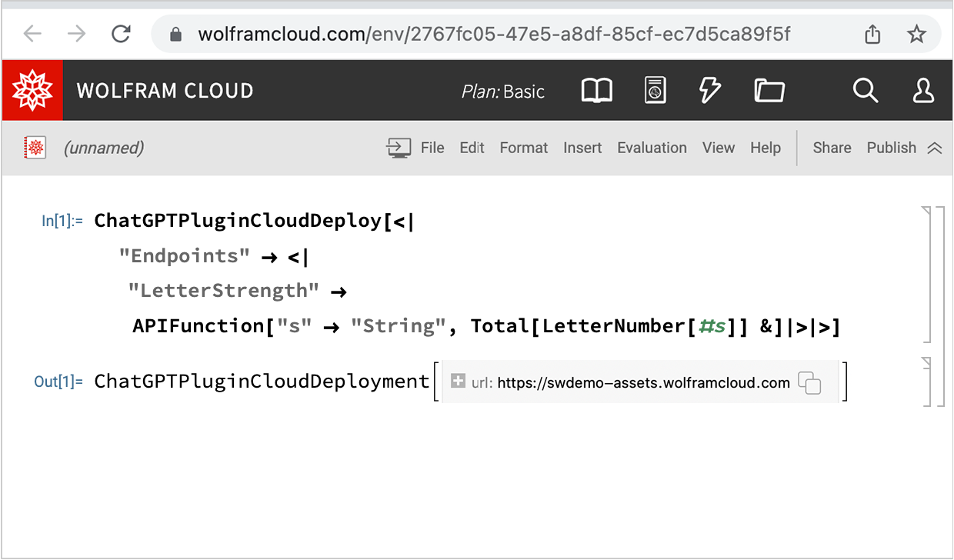Open the documentation book icon
This screenshot has height=560, width=954.
pos(596,91)
